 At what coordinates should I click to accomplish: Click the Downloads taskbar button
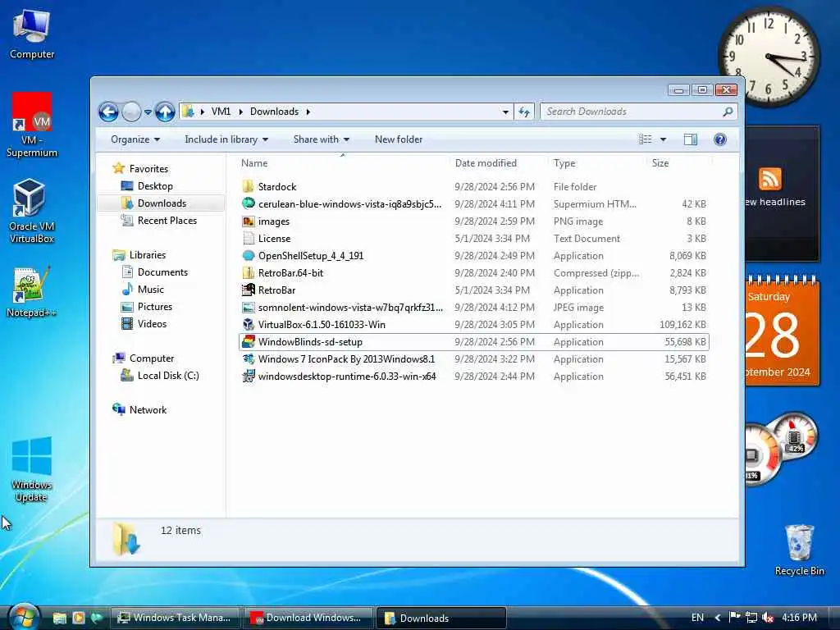click(441, 618)
